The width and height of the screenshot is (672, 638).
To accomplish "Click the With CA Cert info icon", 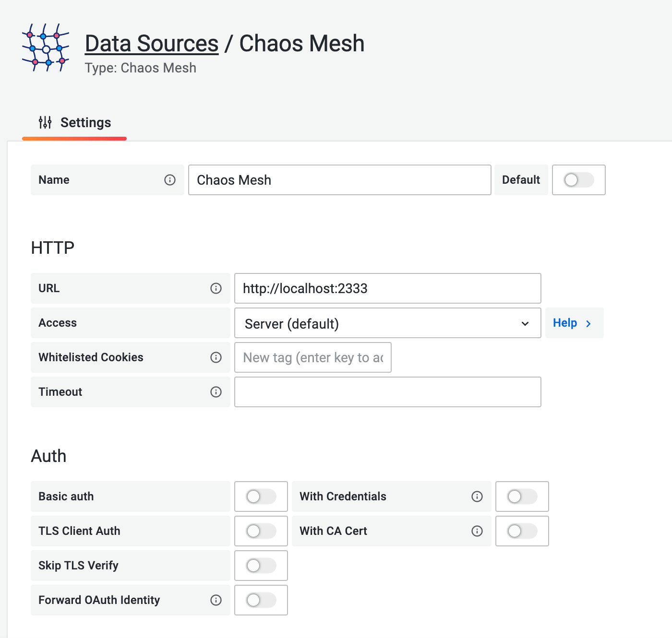I will [x=477, y=531].
